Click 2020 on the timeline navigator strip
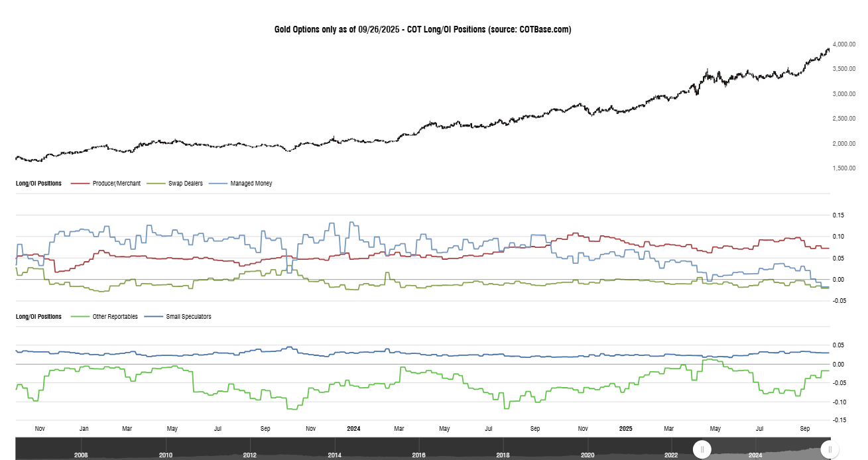 click(x=586, y=455)
